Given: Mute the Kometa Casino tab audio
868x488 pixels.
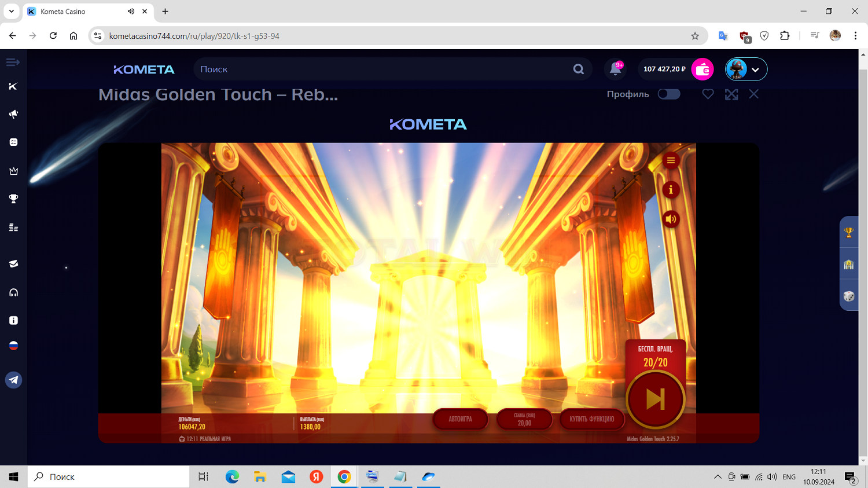Looking at the screenshot, I should click(131, 12).
